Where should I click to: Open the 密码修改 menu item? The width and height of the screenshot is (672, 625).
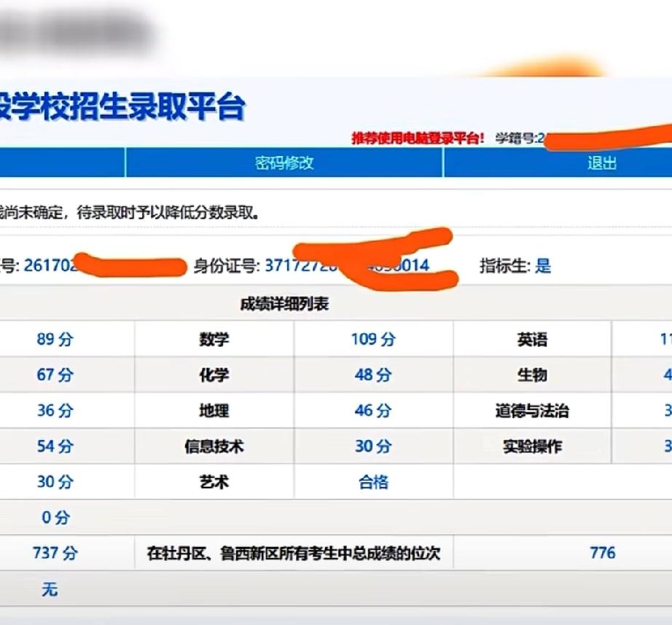284,163
